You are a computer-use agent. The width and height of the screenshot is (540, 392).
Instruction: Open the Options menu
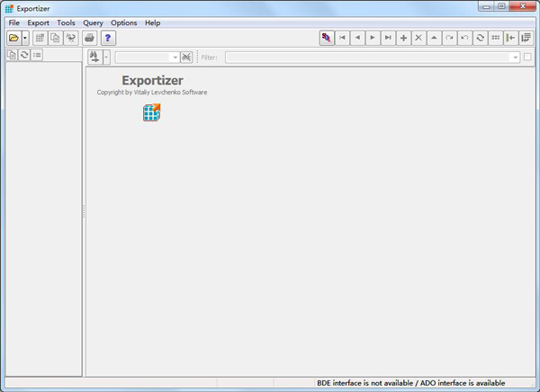124,23
